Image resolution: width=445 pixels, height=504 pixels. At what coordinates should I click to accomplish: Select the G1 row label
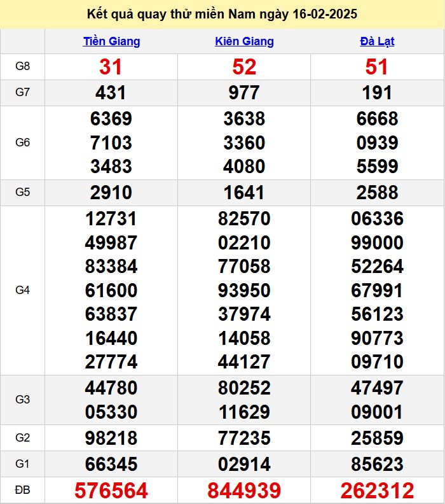pyautogui.click(x=22, y=464)
